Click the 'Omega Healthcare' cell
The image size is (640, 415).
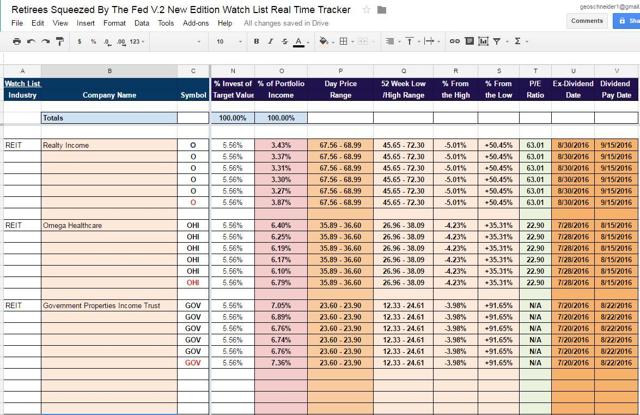pyautogui.click(x=109, y=225)
